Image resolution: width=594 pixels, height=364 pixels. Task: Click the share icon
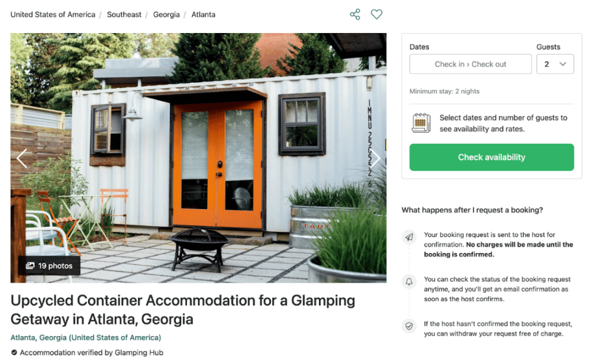(355, 14)
